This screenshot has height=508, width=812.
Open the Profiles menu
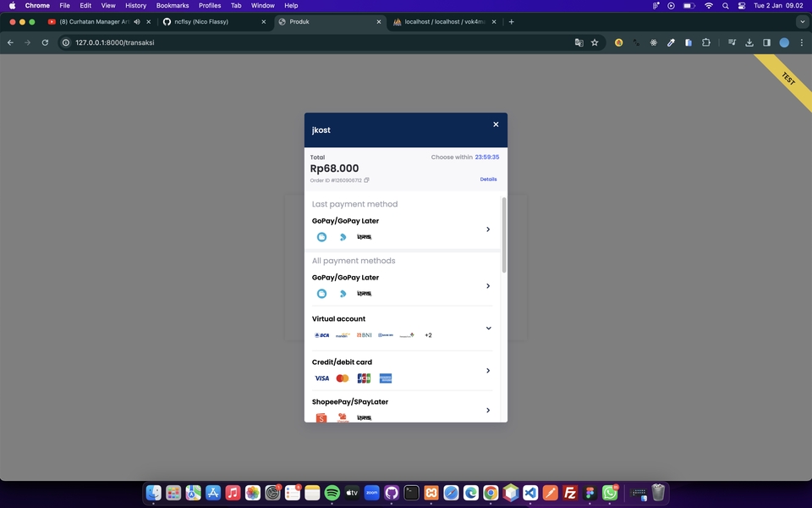[x=210, y=6]
